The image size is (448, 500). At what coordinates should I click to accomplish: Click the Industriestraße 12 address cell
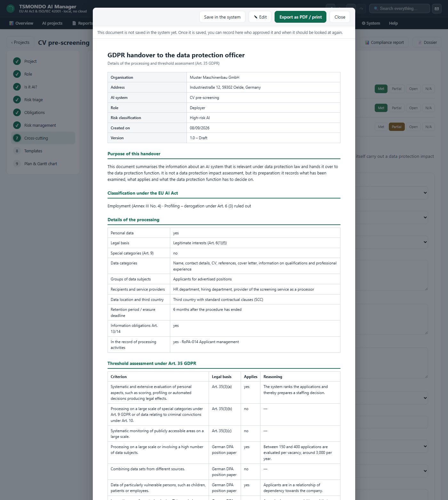pos(263,87)
